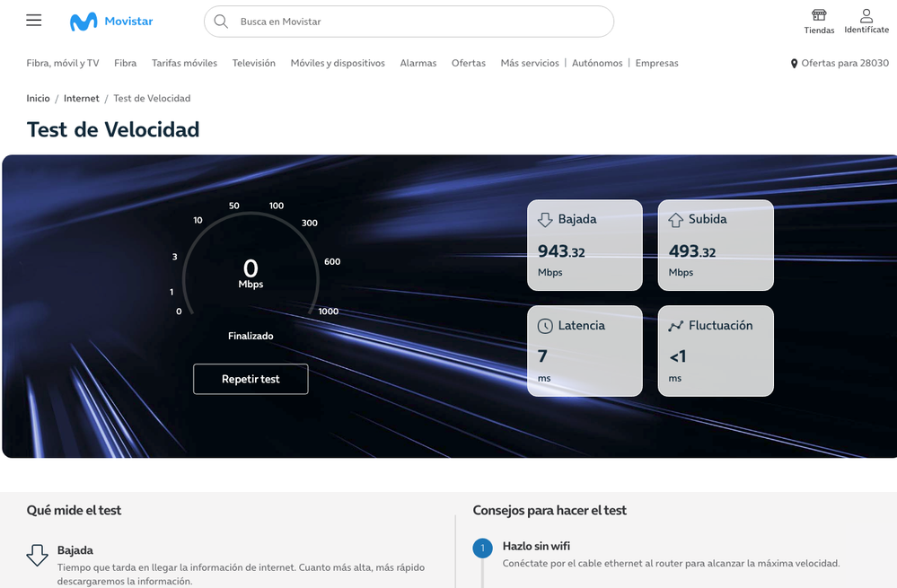Click the location pin for Ofertas para 28030
This screenshot has width=897, height=588.
794,64
